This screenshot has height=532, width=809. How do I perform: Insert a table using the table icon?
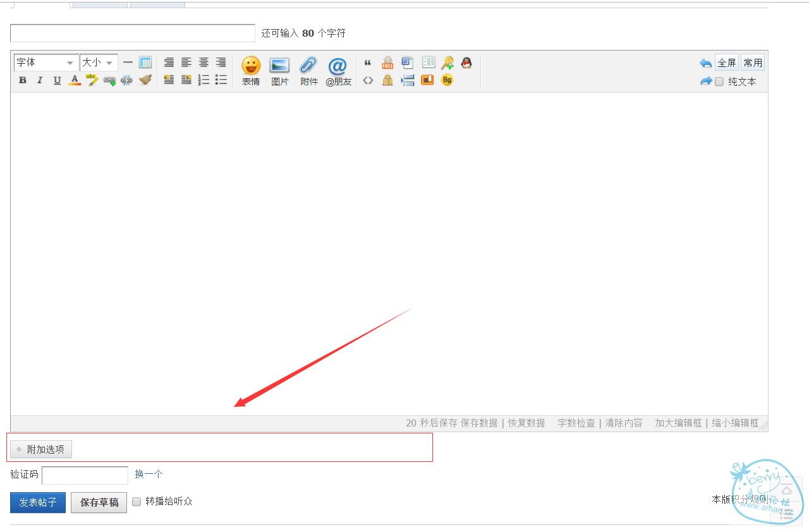[145, 63]
